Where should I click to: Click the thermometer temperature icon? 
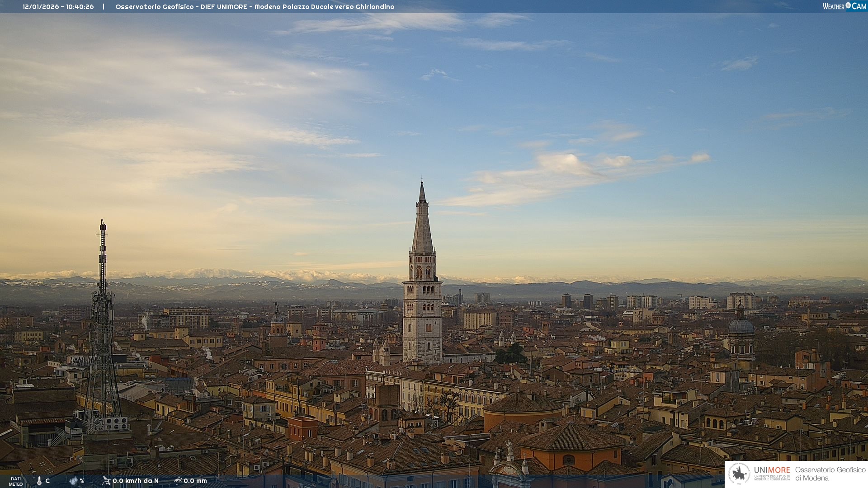[x=39, y=481]
